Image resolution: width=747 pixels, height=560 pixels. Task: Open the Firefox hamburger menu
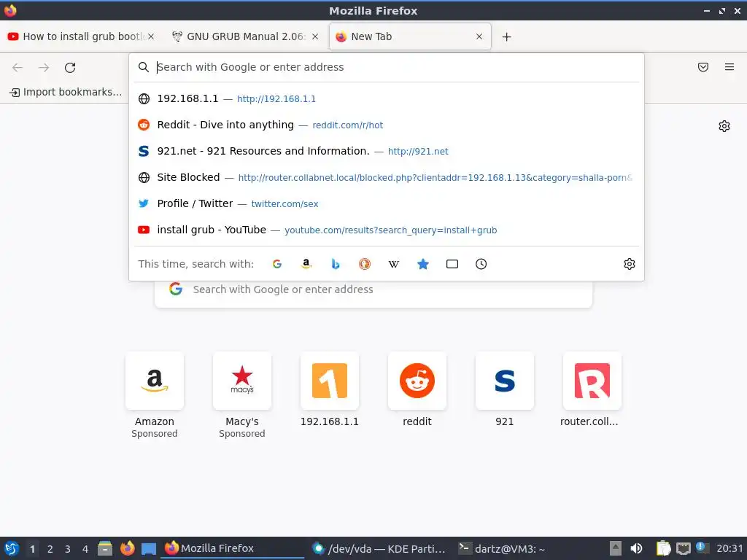tap(729, 67)
